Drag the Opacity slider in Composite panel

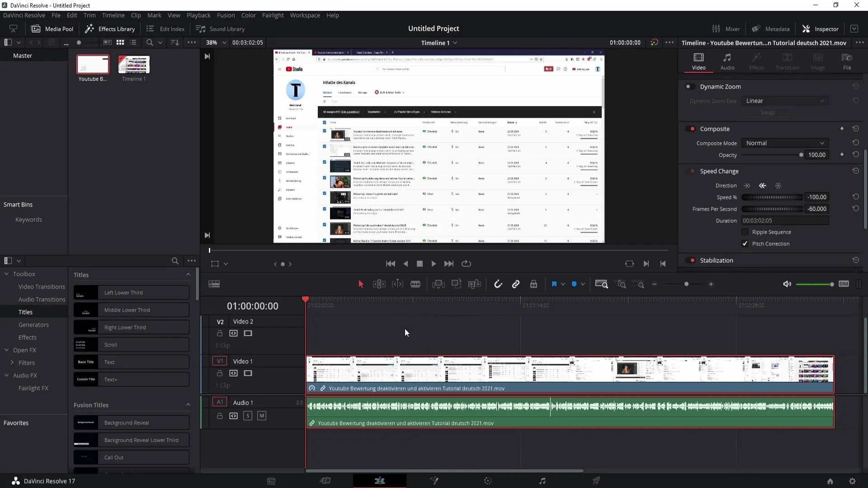click(801, 155)
